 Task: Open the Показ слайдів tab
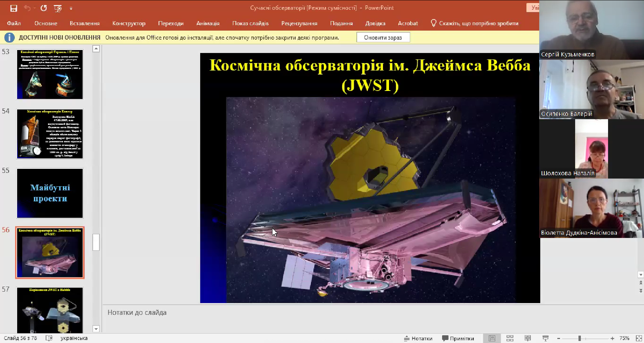pos(250,23)
